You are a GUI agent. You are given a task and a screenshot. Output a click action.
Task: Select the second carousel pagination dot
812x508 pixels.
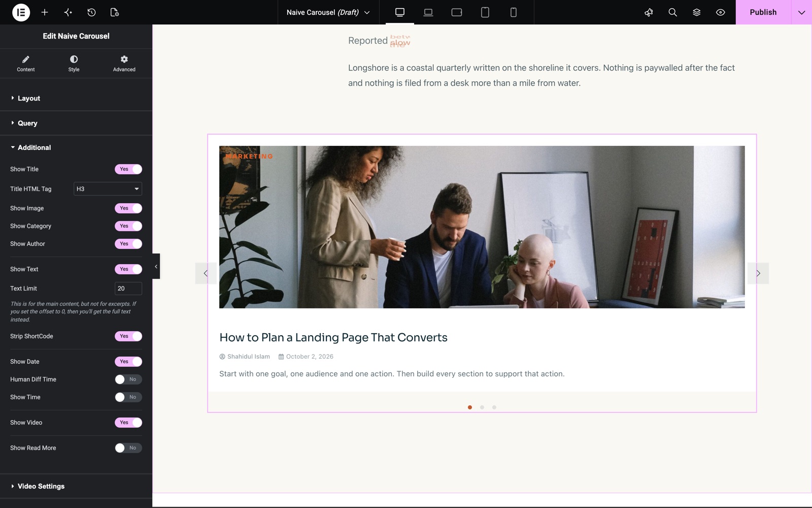[482, 407]
